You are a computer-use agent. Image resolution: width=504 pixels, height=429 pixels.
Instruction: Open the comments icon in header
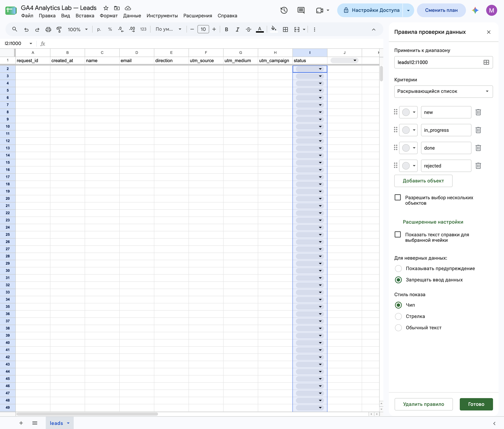tap(301, 10)
